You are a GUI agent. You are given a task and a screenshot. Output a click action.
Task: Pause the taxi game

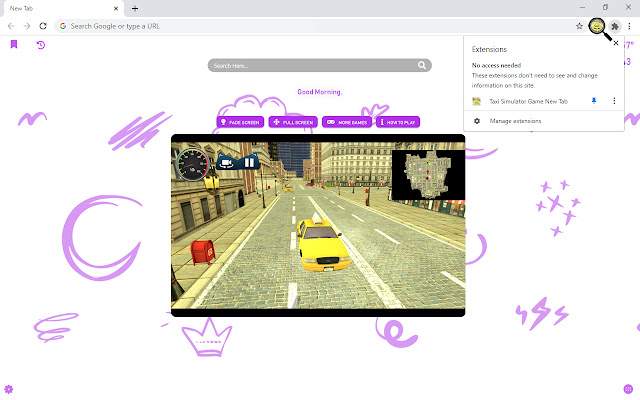click(249, 163)
